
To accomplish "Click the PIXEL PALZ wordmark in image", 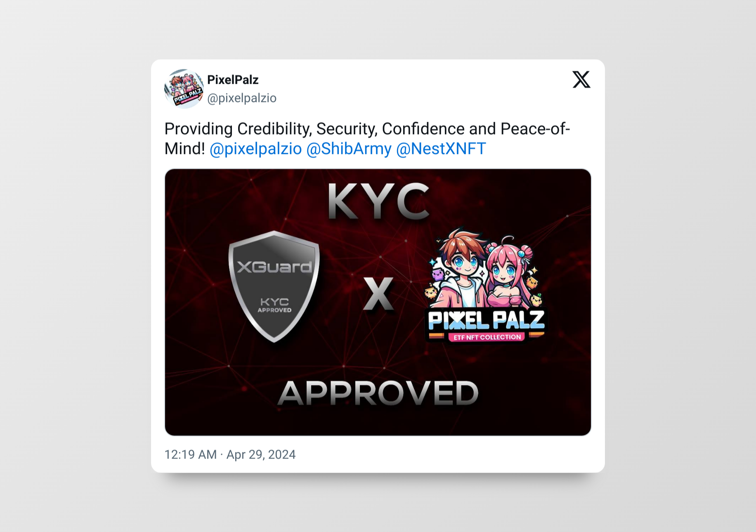I will (x=486, y=320).
